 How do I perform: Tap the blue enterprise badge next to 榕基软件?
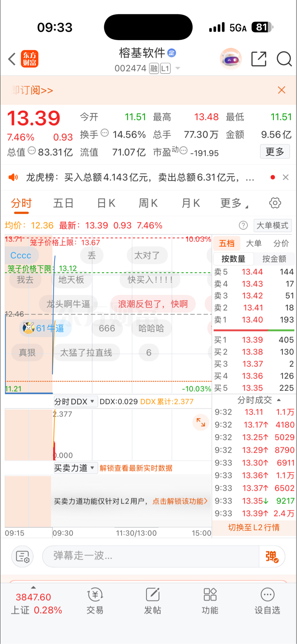[x=172, y=53]
